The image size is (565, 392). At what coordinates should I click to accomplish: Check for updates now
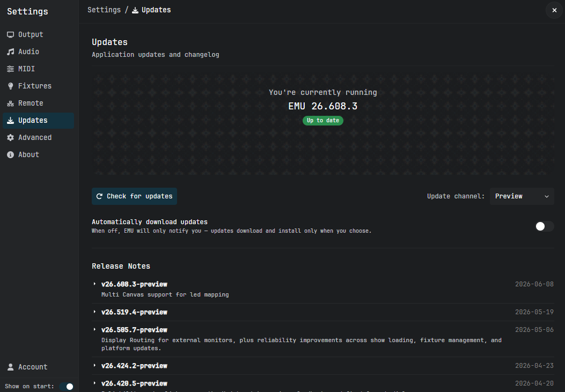(134, 196)
